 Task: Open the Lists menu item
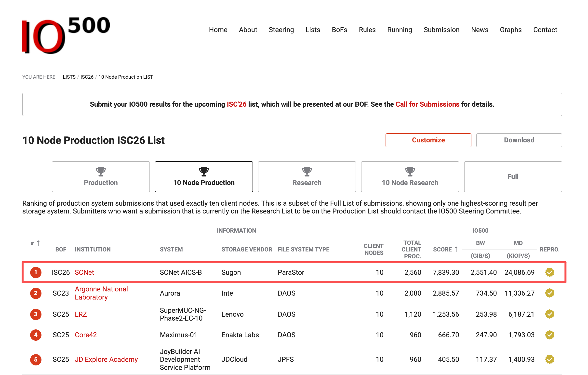[x=313, y=30]
